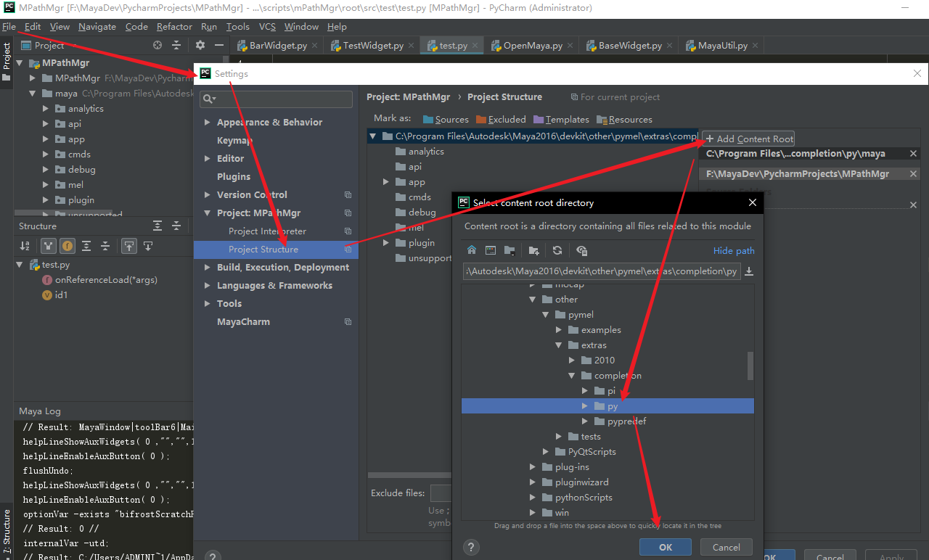Viewport: 929px width, 560px height.
Task: Expand pypredef folder in directory tree
Action: point(585,421)
